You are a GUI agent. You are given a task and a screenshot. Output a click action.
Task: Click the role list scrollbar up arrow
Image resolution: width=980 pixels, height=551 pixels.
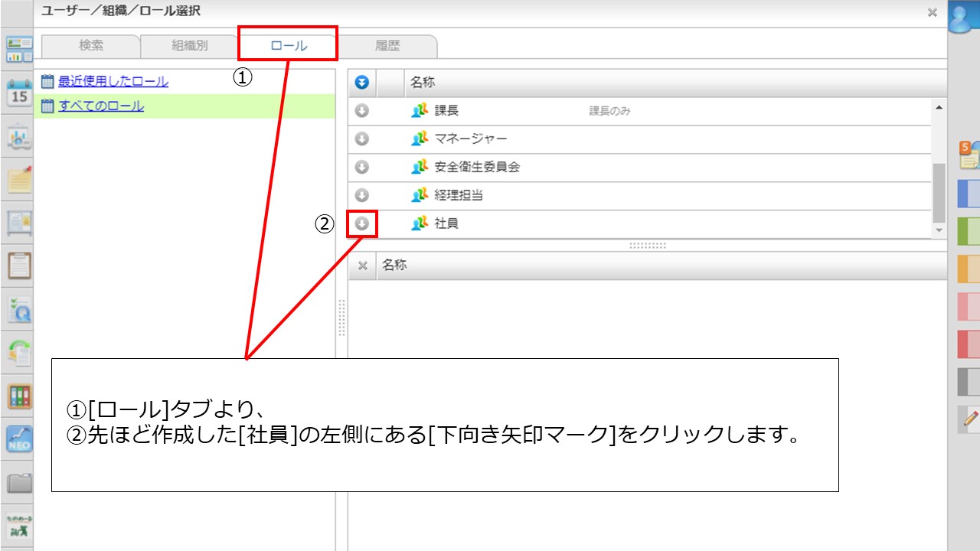[x=939, y=107]
